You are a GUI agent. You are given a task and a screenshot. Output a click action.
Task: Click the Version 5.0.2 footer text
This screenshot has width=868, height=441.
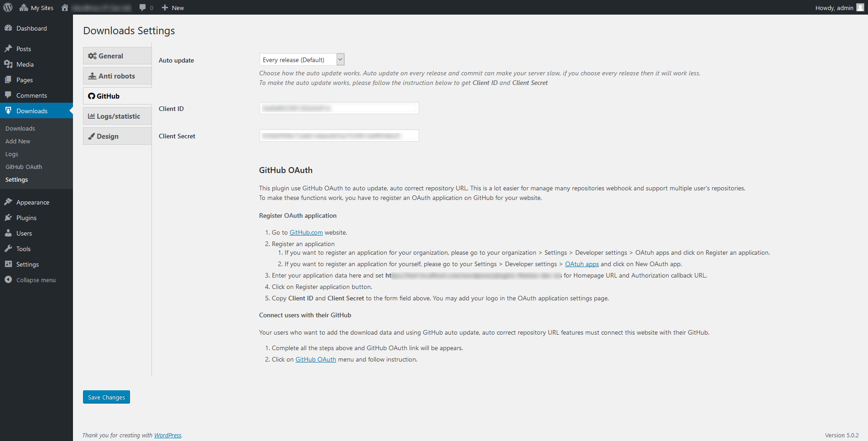pos(842,435)
